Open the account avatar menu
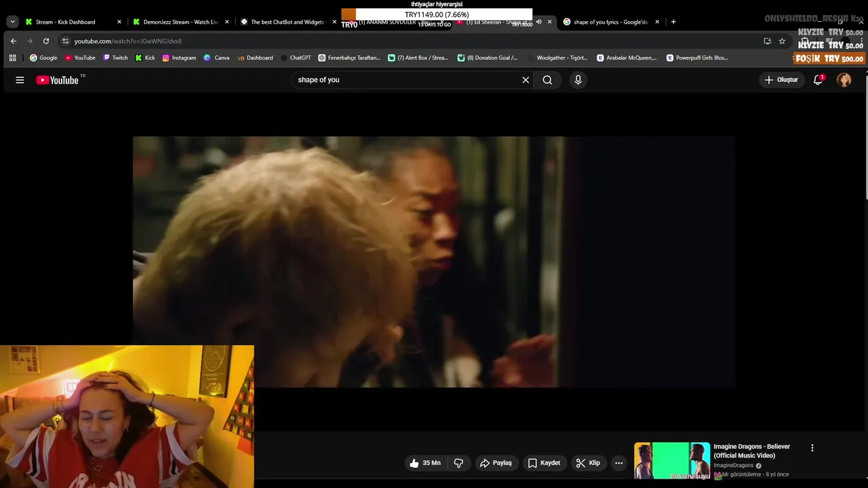 tap(844, 80)
